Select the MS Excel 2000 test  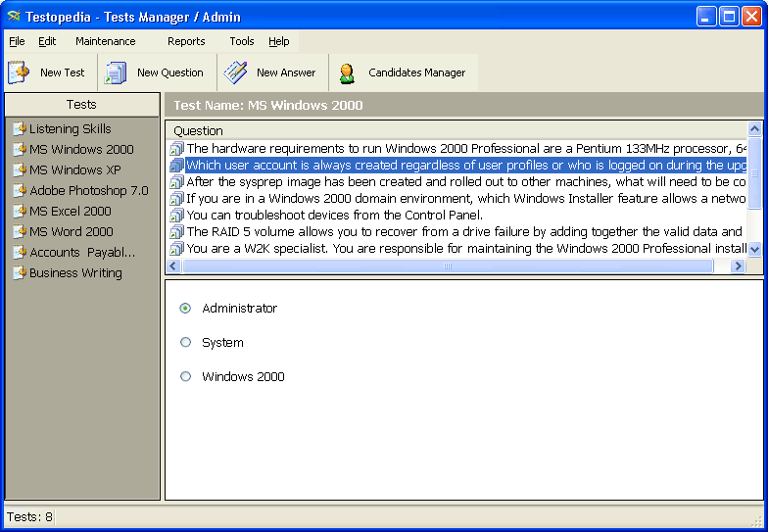click(x=71, y=212)
